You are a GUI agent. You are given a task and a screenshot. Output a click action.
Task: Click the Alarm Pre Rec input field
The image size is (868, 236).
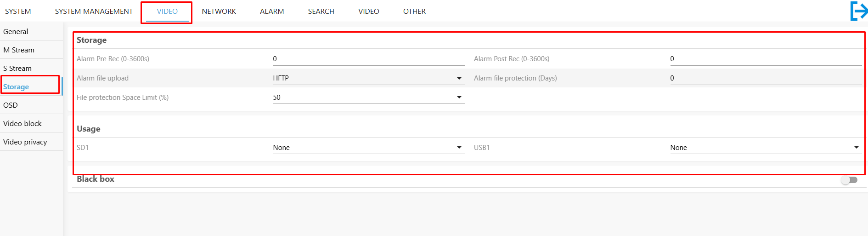369,59
